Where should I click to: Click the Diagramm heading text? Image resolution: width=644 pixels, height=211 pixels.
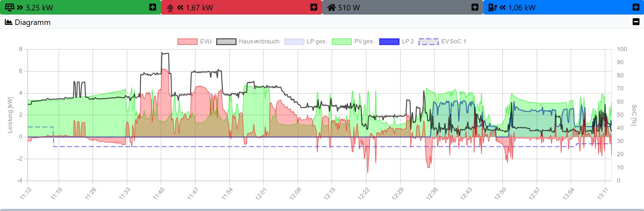(33, 22)
